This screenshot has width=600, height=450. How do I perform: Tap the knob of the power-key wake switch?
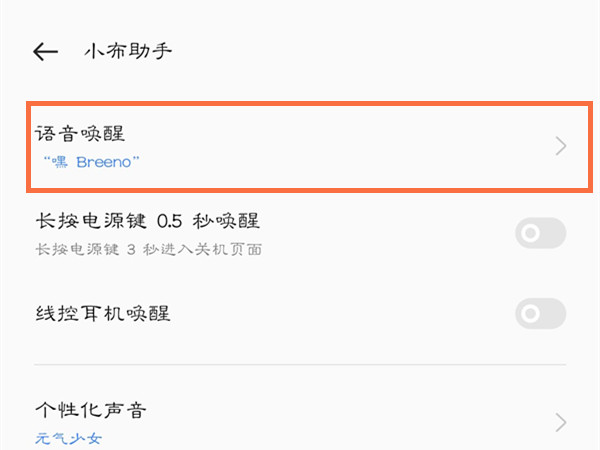pyautogui.click(x=531, y=234)
